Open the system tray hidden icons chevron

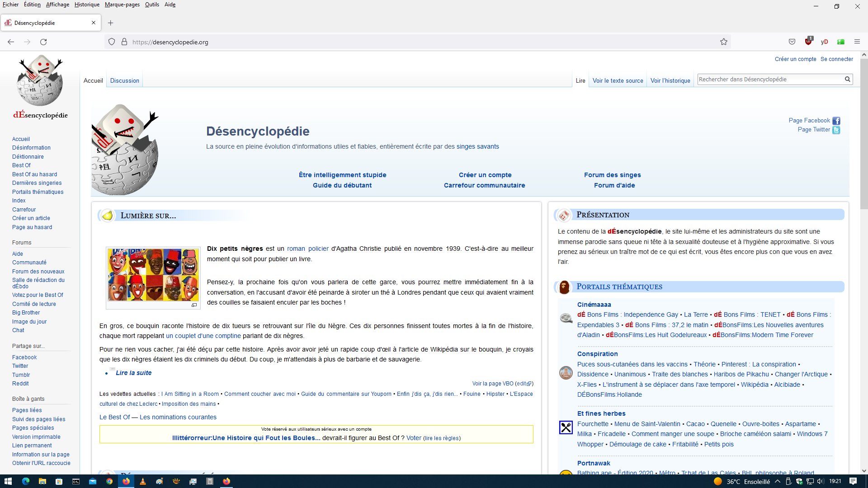tap(778, 482)
